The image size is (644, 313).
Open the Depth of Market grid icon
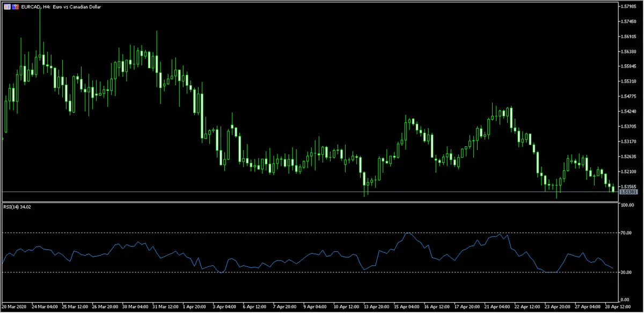6,6
